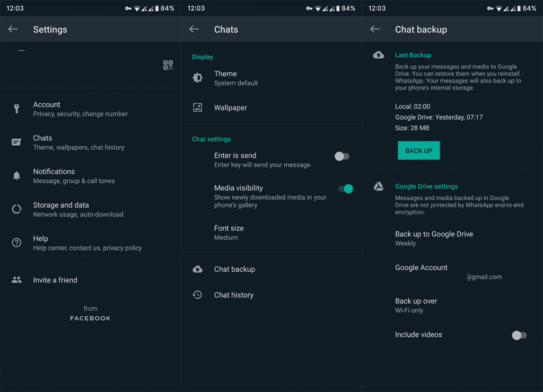This screenshot has height=392, width=543.
Task: Tap the Settings screen title
Action: (50, 30)
